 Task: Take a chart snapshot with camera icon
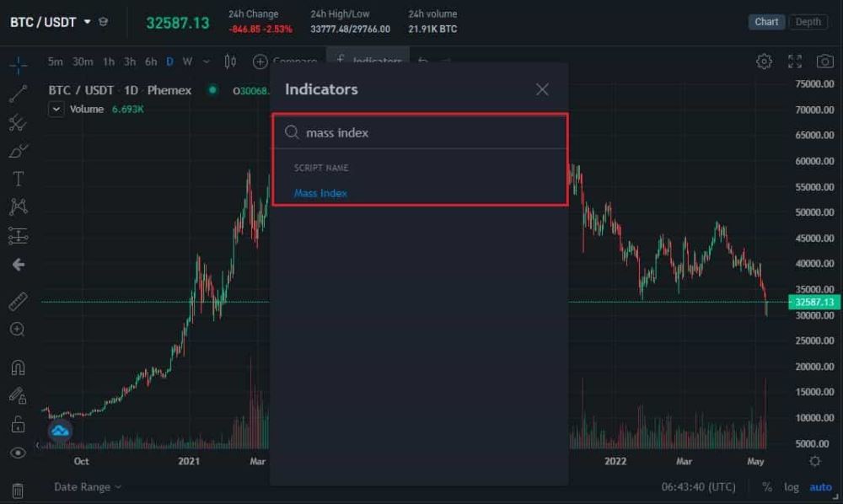825,62
